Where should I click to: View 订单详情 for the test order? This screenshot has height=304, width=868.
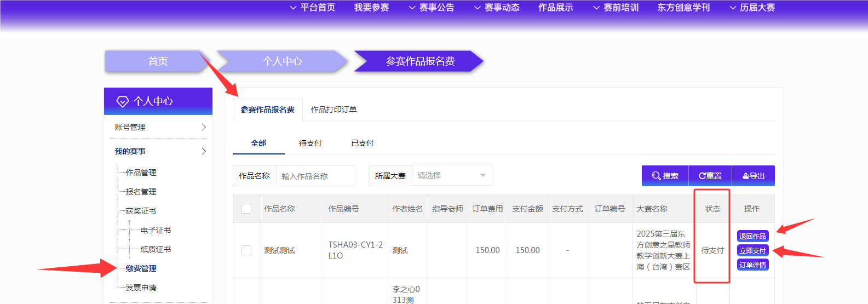click(x=752, y=265)
